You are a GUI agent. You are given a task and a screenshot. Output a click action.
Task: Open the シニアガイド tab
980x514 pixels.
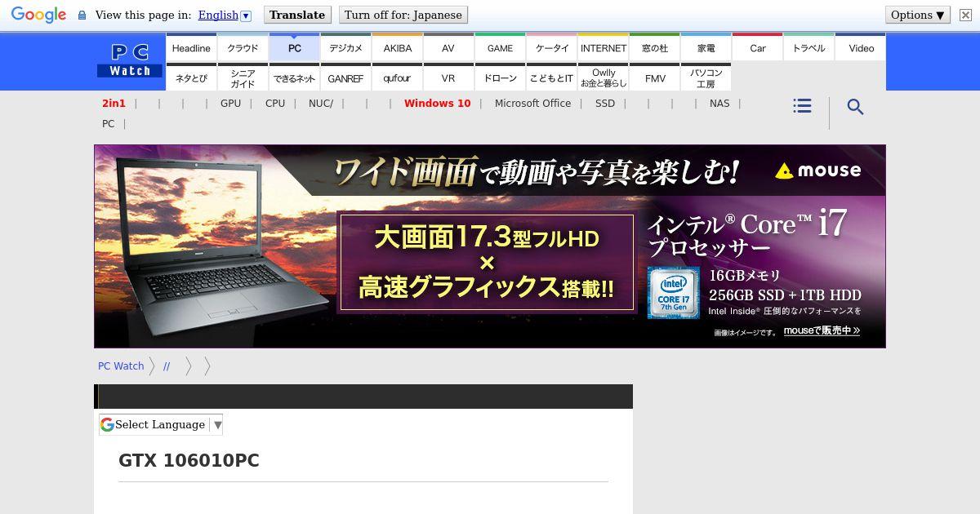coord(243,78)
